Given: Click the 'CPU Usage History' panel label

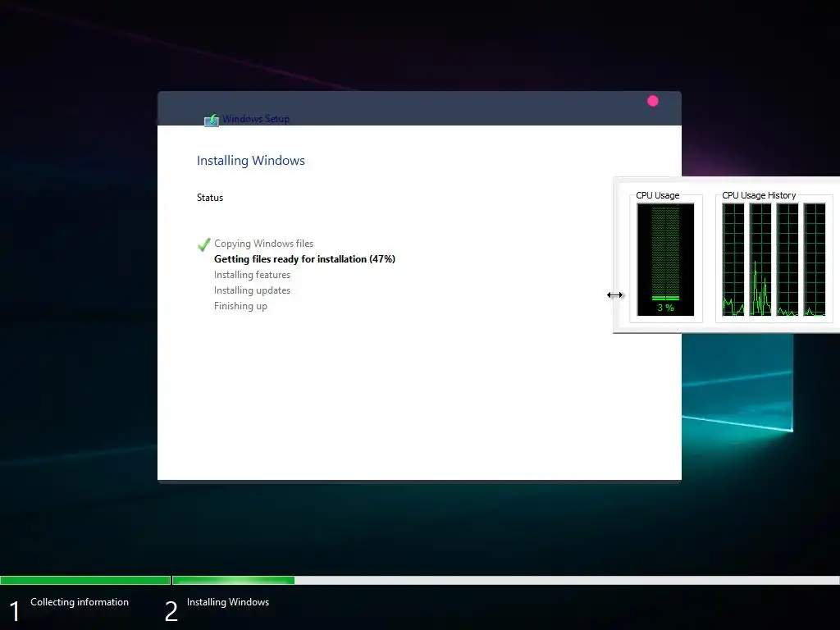Looking at the screenshot, I should click(759, 195).
